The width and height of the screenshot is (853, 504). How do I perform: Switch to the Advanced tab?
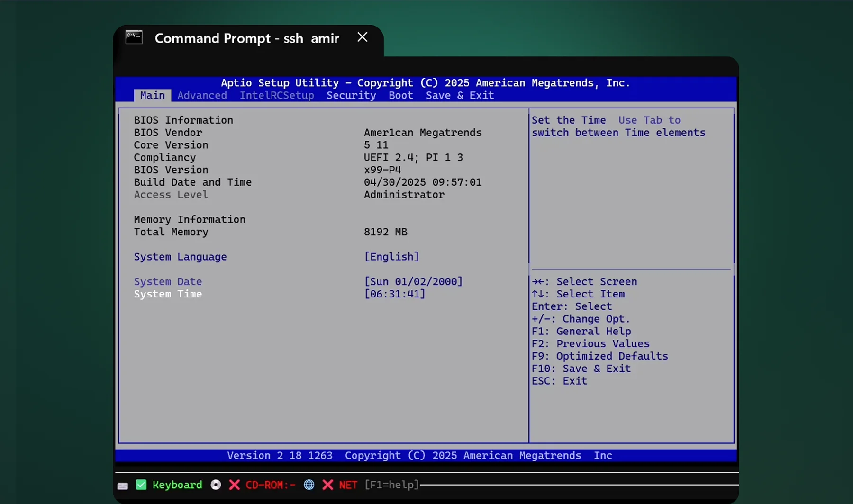tap(202, 95)
